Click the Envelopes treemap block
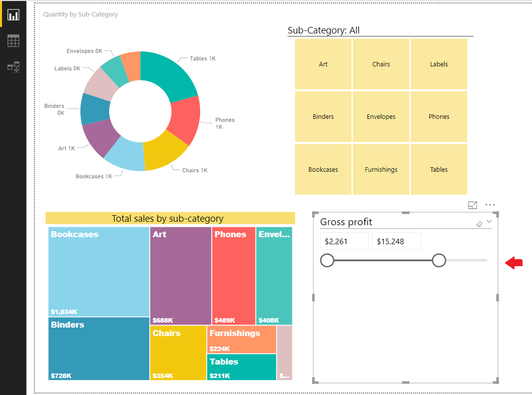This screenshot has height=395, width=532. point(274,276)
